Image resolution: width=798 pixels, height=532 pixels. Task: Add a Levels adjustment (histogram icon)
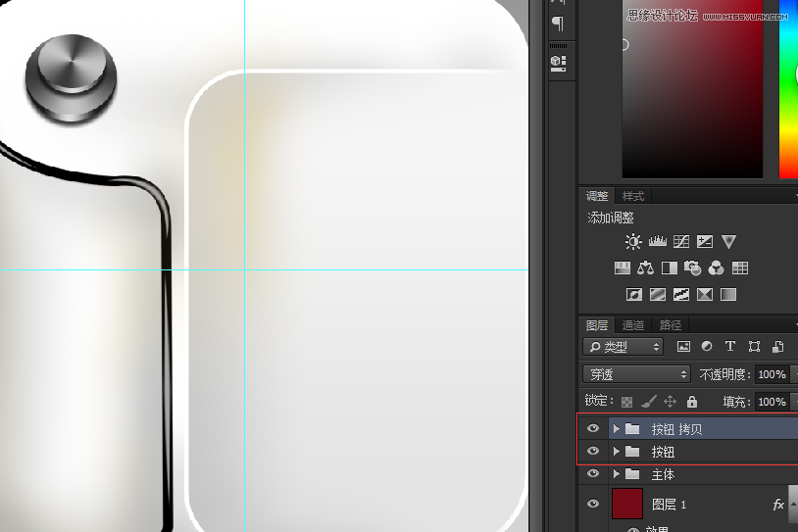pos(657,241)
